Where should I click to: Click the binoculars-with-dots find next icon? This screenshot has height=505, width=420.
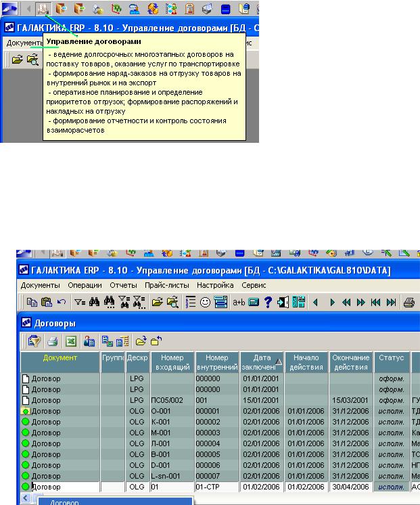[x=109, y=302]
